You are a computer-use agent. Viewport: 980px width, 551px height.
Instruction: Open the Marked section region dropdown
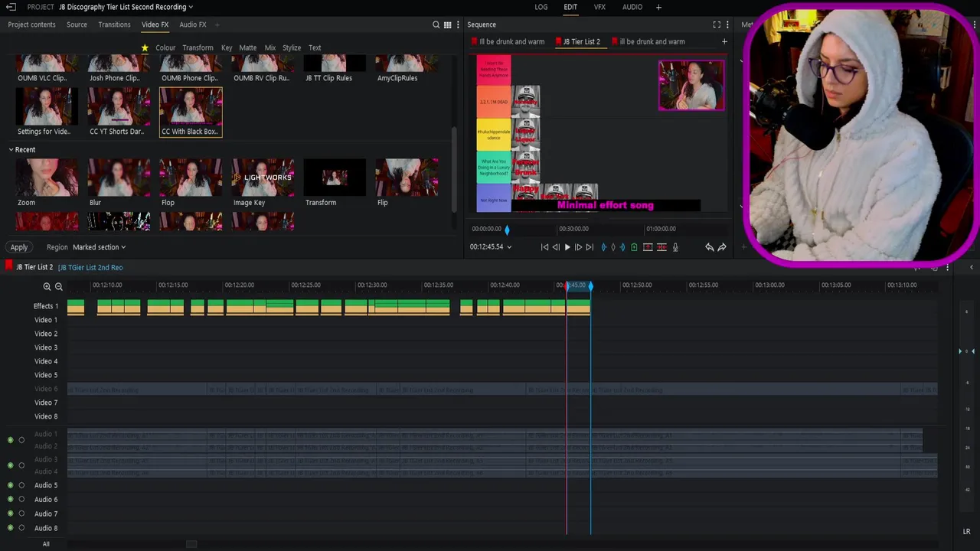coord(99,247)
